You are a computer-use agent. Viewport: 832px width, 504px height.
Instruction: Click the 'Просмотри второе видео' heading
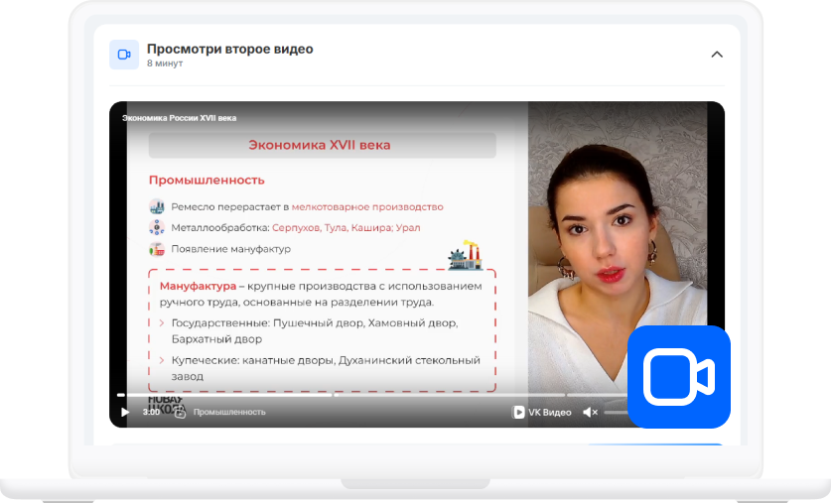point(229,49)
